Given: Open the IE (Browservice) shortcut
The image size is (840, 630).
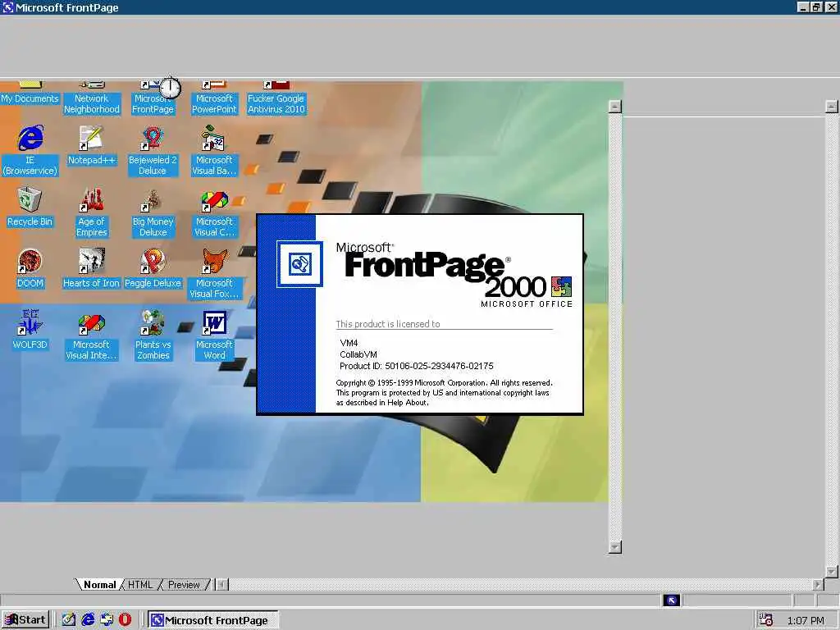Looking at the screenshot, I should (30, 151).
